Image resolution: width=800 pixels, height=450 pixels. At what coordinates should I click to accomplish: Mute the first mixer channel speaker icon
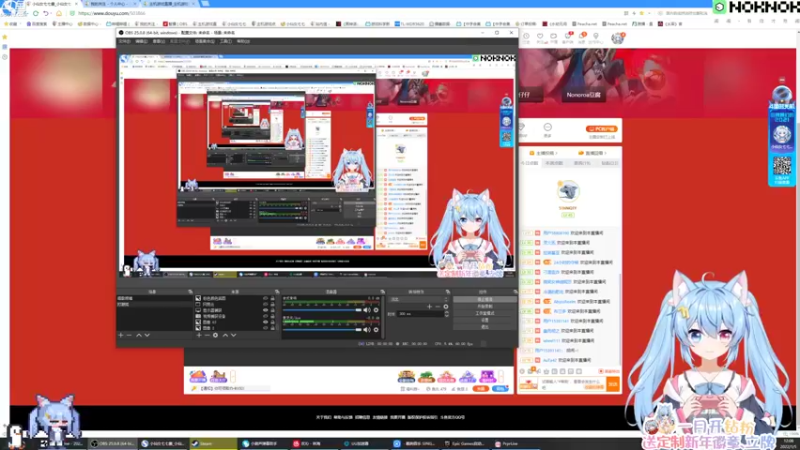pyautogui.click(x=367, y=310)
